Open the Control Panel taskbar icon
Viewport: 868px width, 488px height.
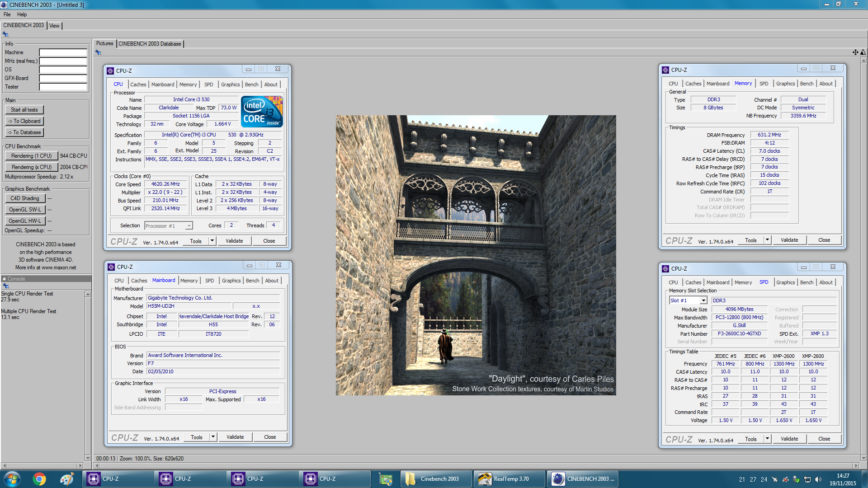click(x=386, y=479)
